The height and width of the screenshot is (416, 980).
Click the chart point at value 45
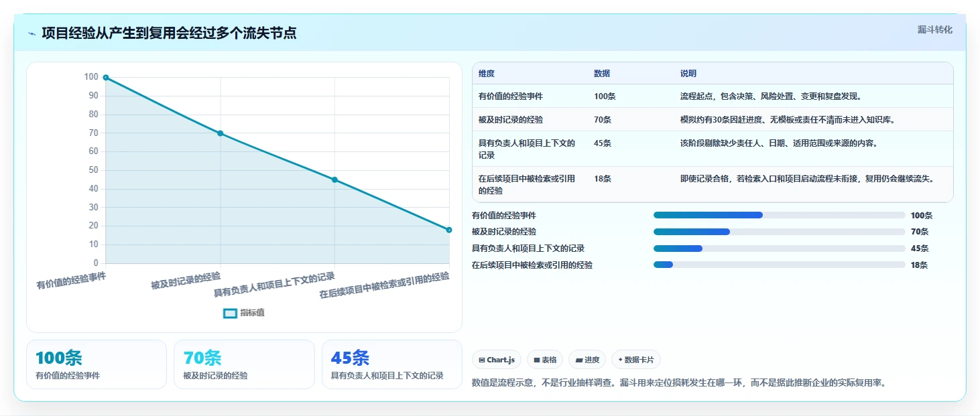pyautogui.click(x=334, y=180)
